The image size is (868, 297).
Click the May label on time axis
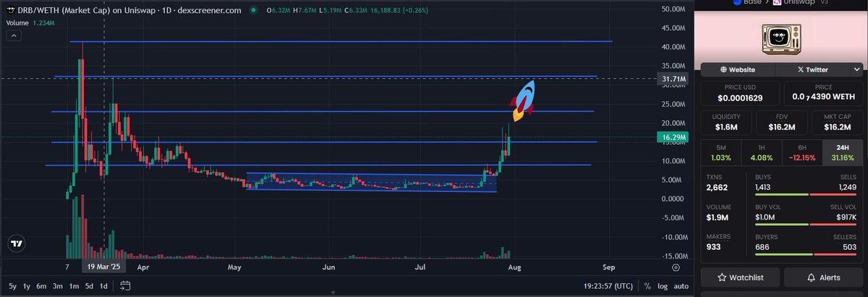(x=234, y=267)
